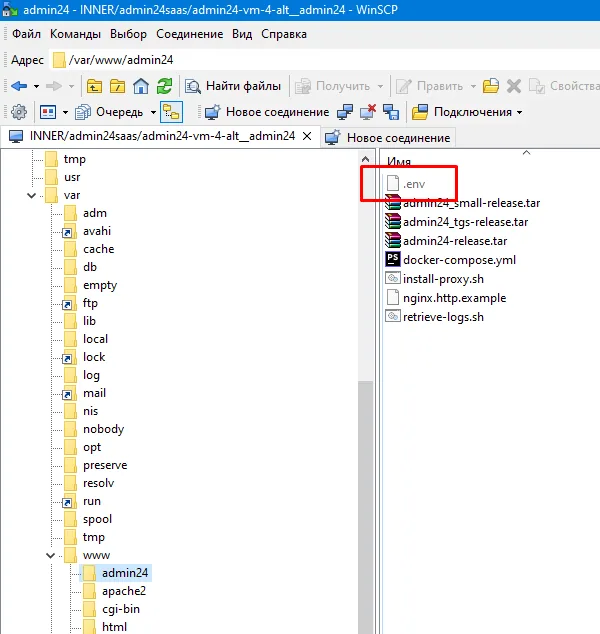Click Получить download button
The height and width of the screenshot is (634, 600).
point(332,86)
